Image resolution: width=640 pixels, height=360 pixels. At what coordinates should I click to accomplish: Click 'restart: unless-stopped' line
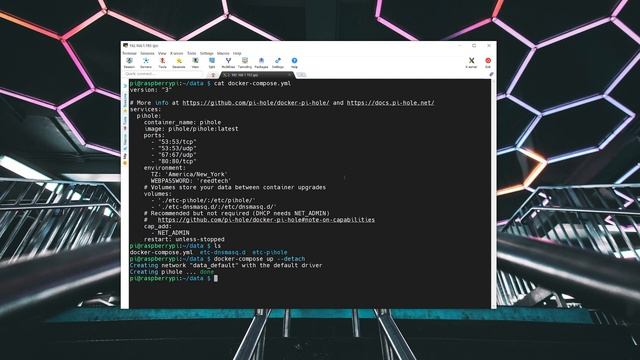(184, 240)
